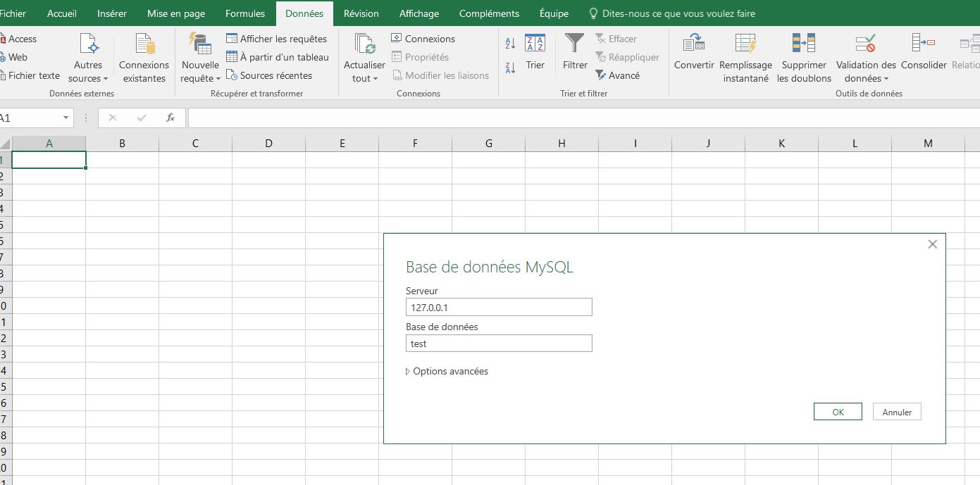Click Remplissage instantané
980x485 pixels.
[x=745, y=58]
